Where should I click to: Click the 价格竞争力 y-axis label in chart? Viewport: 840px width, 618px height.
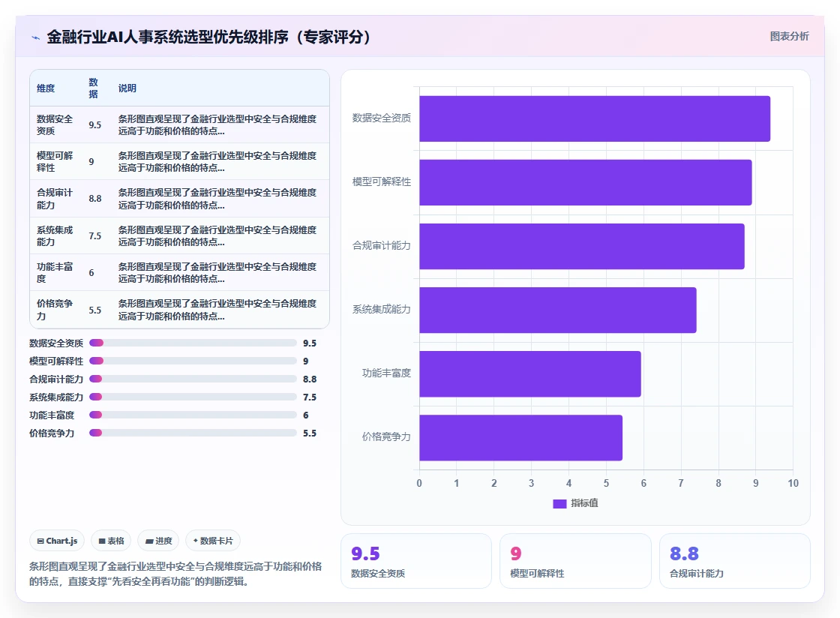click(x=386, y=436)
